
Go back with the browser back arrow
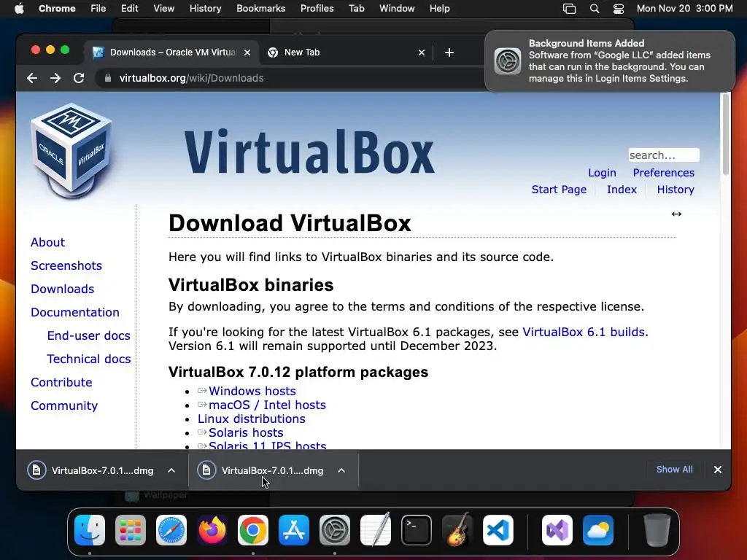32,78
